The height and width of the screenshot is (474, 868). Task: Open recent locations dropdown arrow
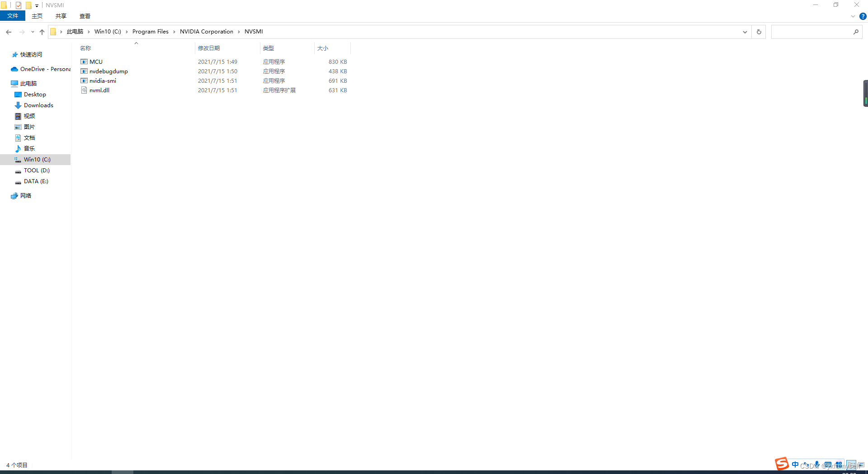pyautogui.click(x=33, y=32)
